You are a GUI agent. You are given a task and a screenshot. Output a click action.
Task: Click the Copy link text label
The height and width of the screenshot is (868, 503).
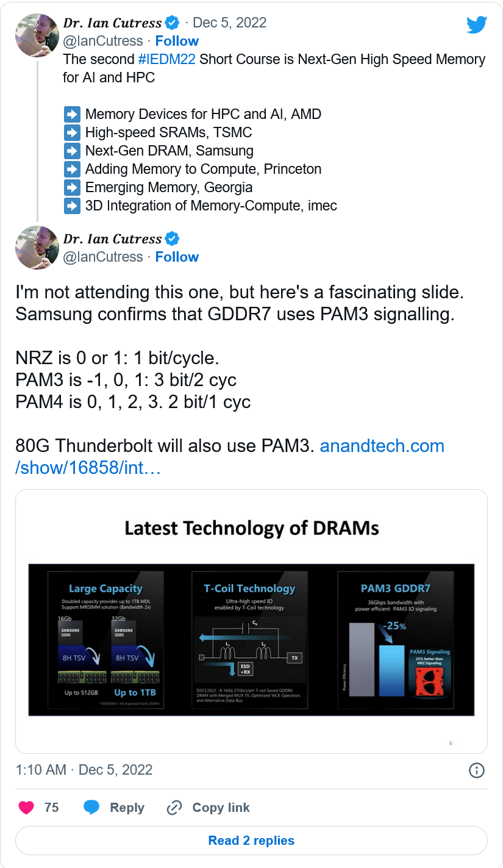point(221,808)
